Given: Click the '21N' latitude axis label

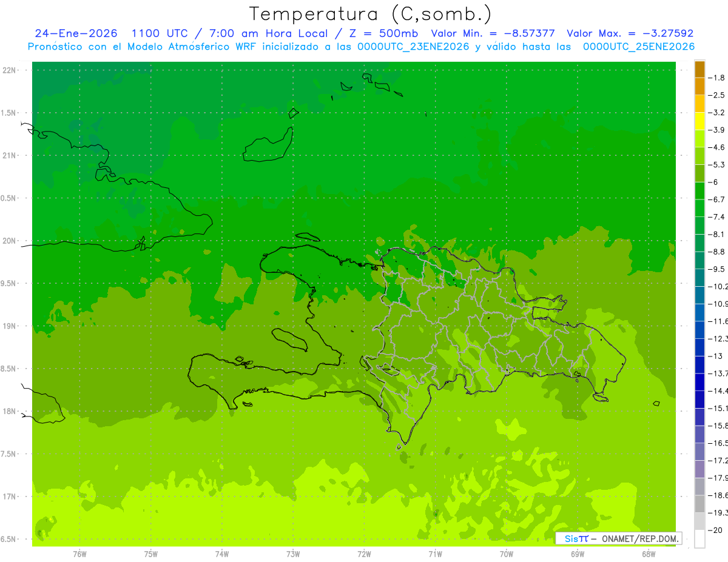Looking at the screenshot, I should 10,155.
